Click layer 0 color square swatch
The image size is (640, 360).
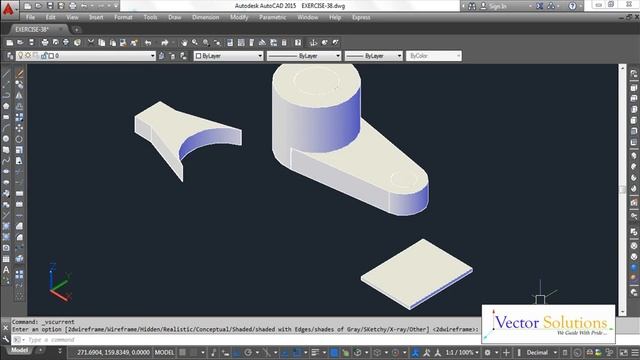tap(51, 56)
